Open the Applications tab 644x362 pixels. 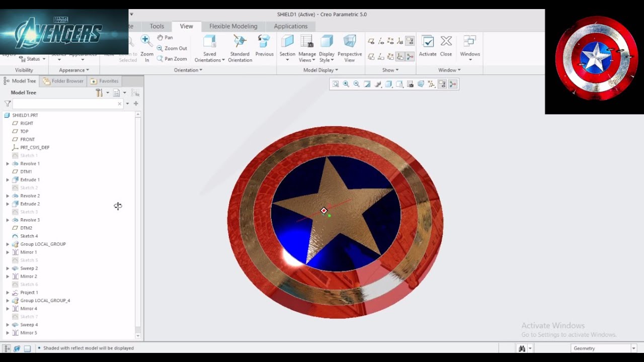(290, 26)
